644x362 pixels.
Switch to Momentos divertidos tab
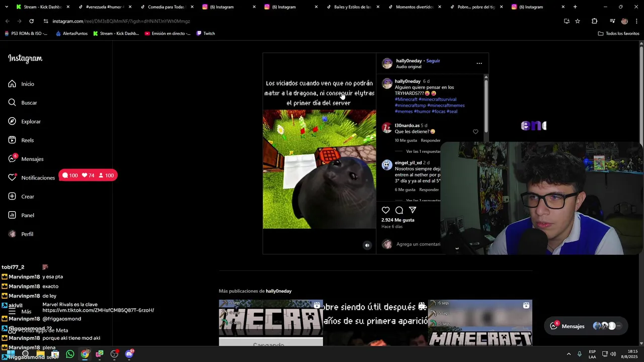coord(415,7)
